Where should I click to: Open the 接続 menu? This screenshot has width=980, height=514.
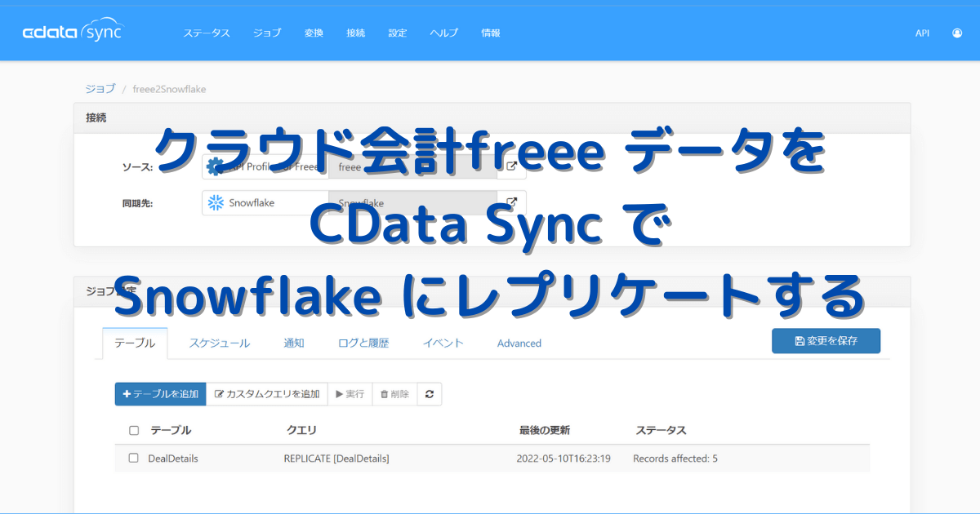(356, 33)
